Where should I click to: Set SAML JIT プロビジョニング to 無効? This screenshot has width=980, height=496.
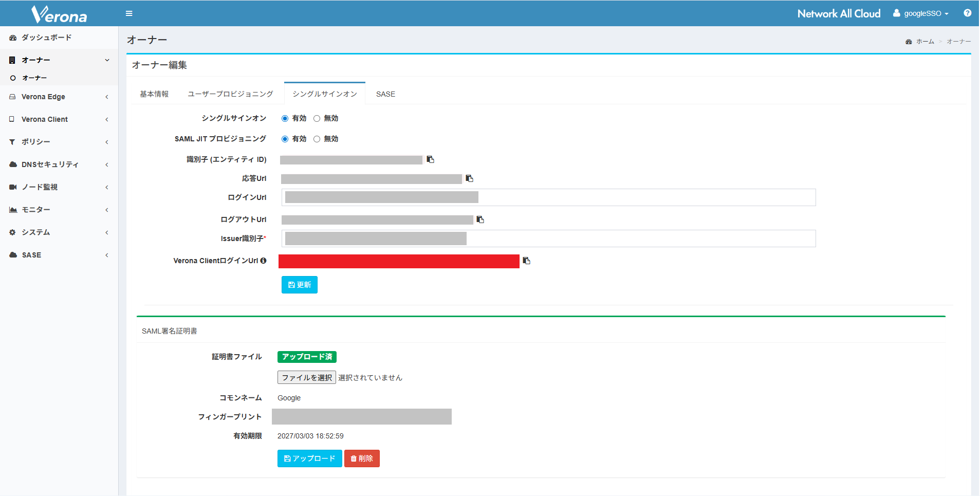(x=317, y=139)
